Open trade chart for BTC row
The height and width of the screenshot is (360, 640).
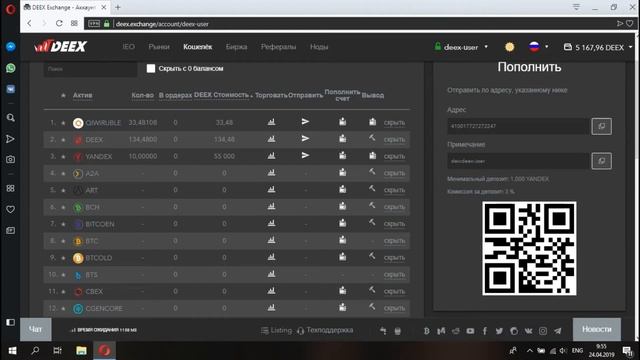click(271, 240)
